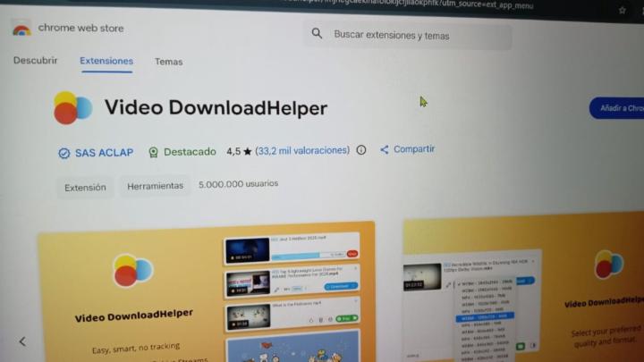The image size is (644, 362).
Task: Click the Añadir a Chrome button
Action: click(616, 108)
